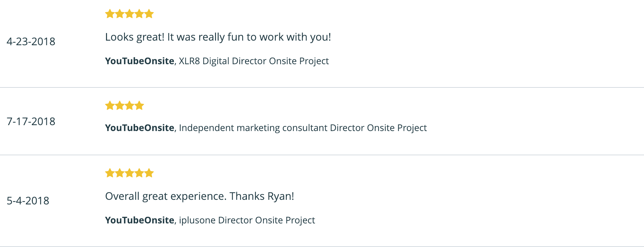Click 'XLR8 Digital Director Onsite Project' text

point(254,61)
